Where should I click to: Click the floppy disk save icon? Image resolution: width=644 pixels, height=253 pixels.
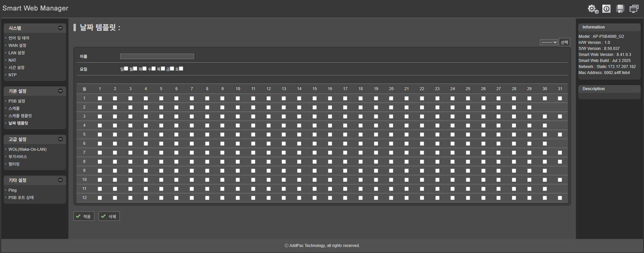point(620,9)
